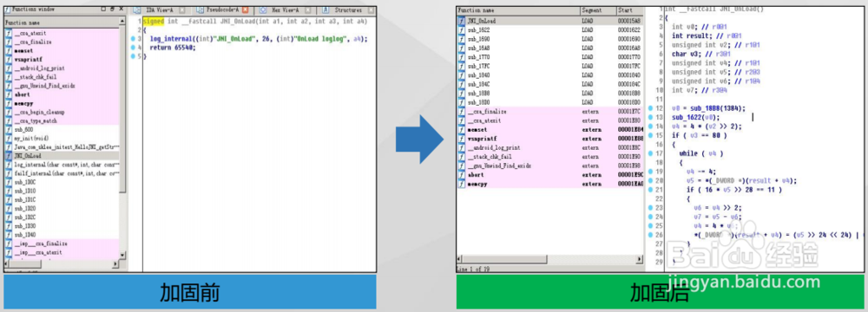Select __stack_chk_fail in right functions list
The height and width of the screenshot is (312, 868).
550,157
